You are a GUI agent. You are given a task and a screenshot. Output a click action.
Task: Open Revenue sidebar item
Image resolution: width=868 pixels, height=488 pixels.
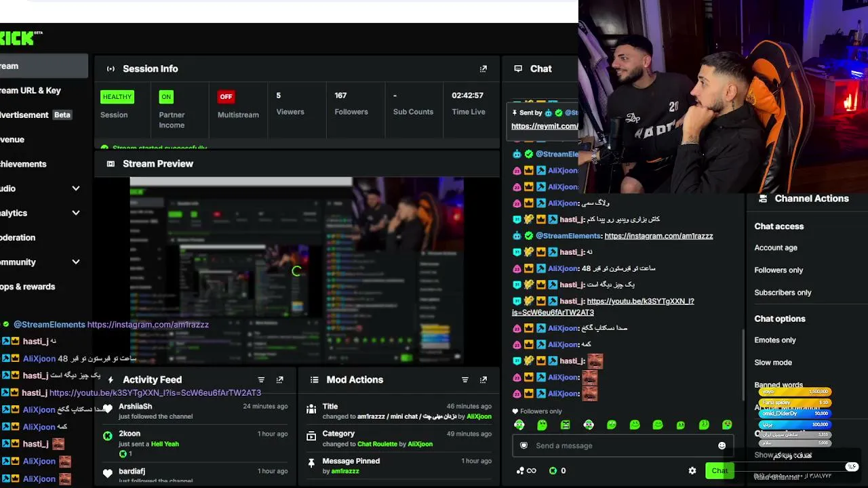pos(43,139)
